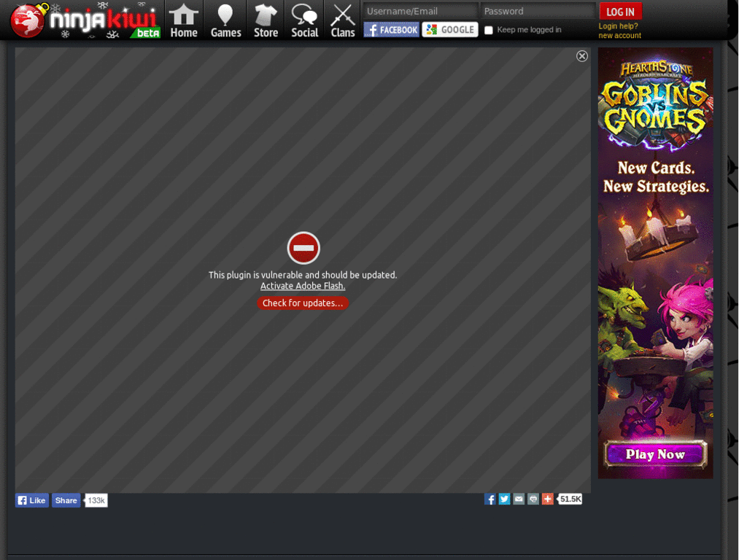
Task: Share via the small Facebook icon
Action: pos(489,499)
